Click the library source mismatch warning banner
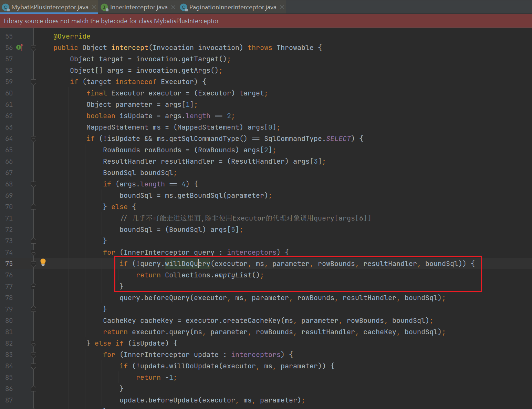 tap(111, 21)
